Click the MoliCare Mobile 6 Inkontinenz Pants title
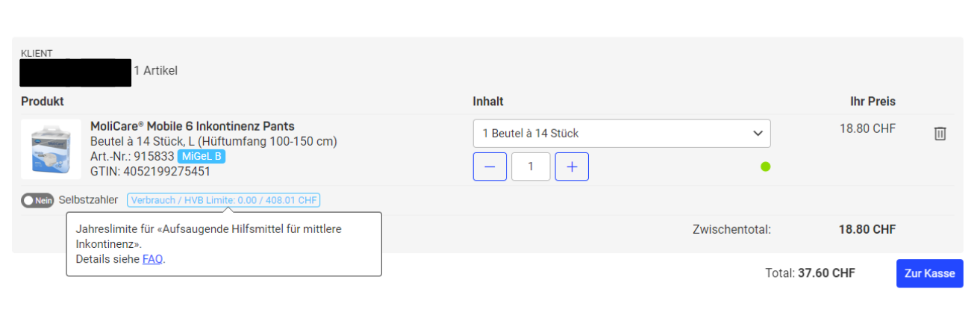 point(193,126)
